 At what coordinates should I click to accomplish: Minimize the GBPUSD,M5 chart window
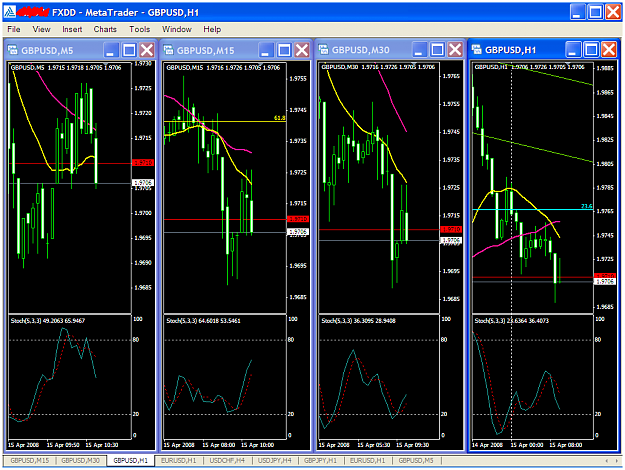111,50
